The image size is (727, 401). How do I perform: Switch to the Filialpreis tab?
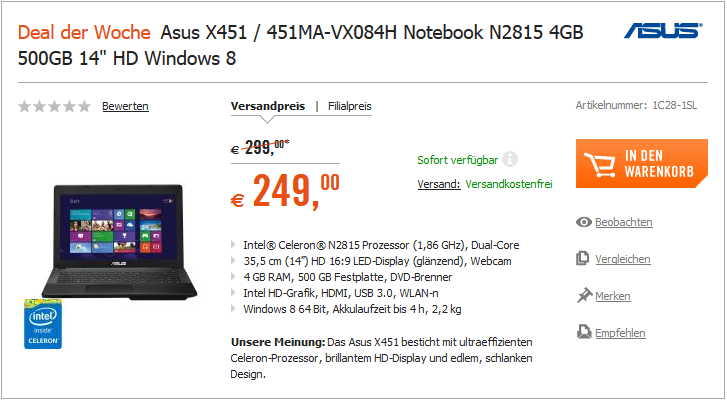(x=350, y=106)
